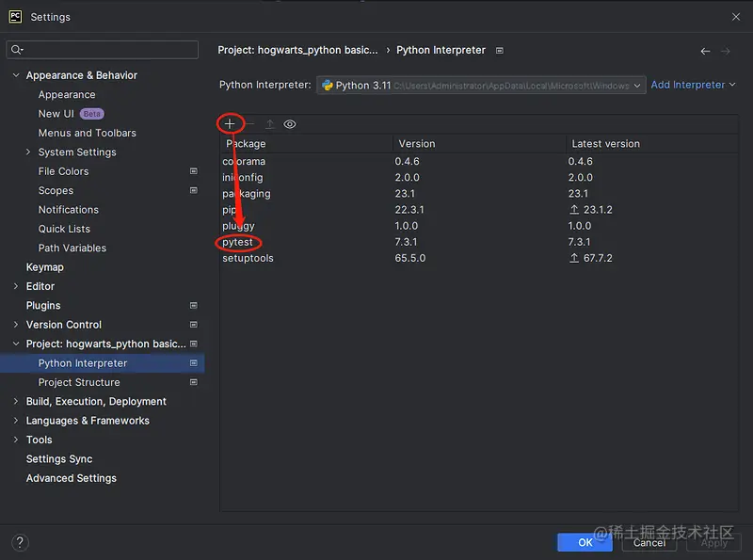Click the plus icon to install a package
The width and height of the screenshot is (753, 560).
[230, 124]
